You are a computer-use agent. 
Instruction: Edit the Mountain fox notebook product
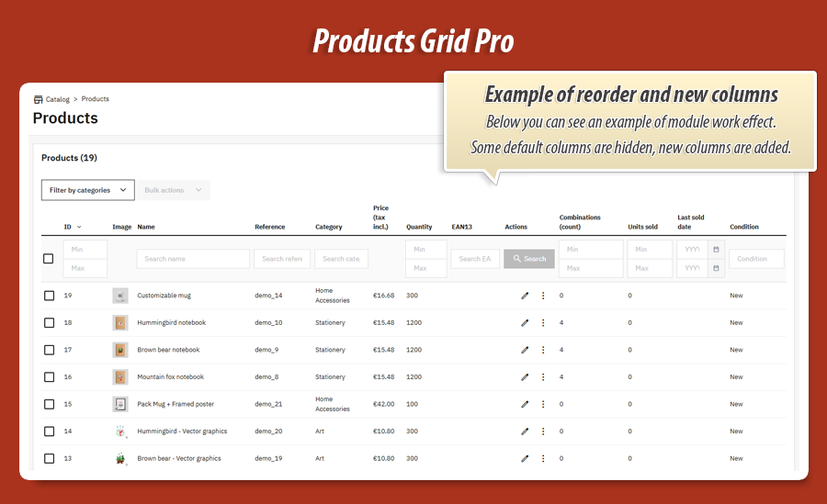pos(525,377)
